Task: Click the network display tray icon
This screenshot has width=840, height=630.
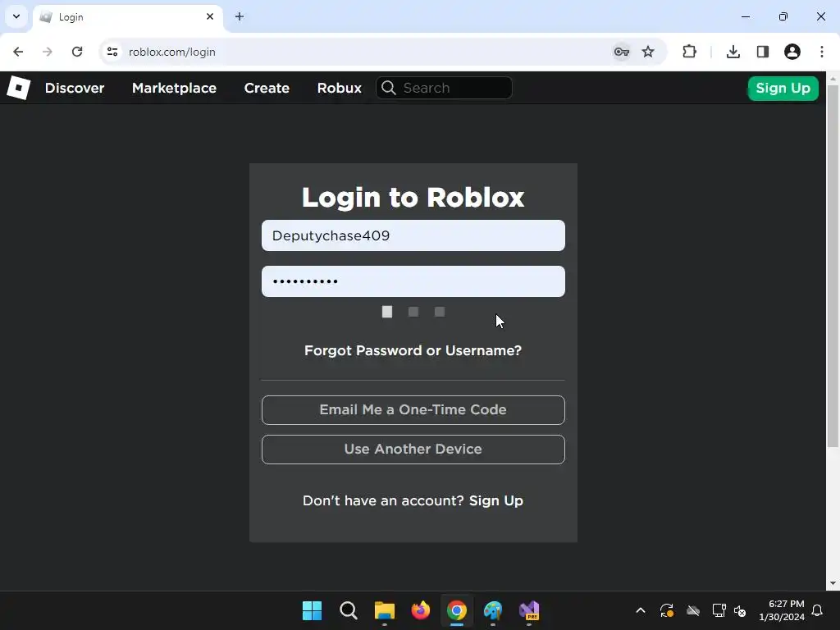Action: pyautogui.click(x=719, y=610)
